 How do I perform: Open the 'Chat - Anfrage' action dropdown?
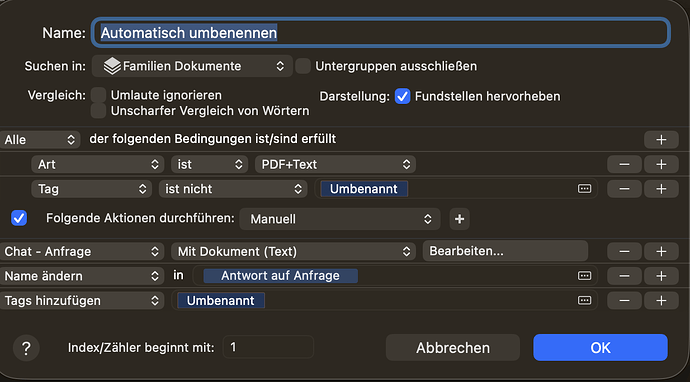point(82,251)
